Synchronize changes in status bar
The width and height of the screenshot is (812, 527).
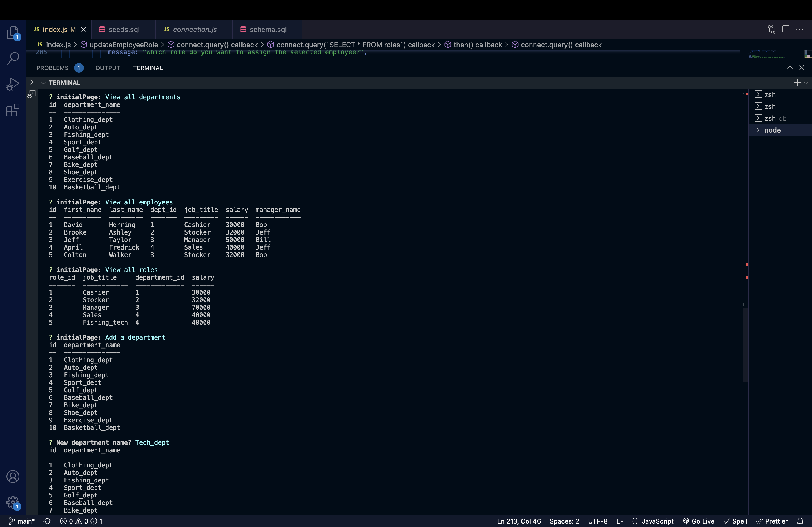point(48,521)
